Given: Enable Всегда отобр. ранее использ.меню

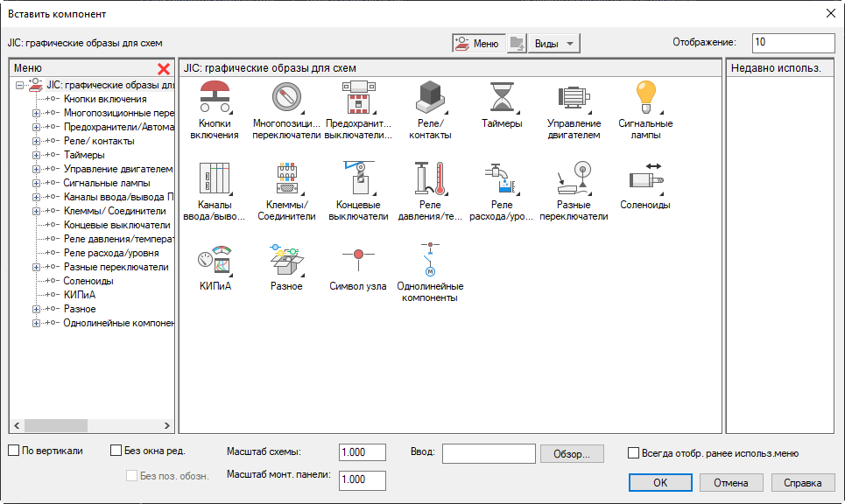Looking at the screenshot, I should 632,451.
